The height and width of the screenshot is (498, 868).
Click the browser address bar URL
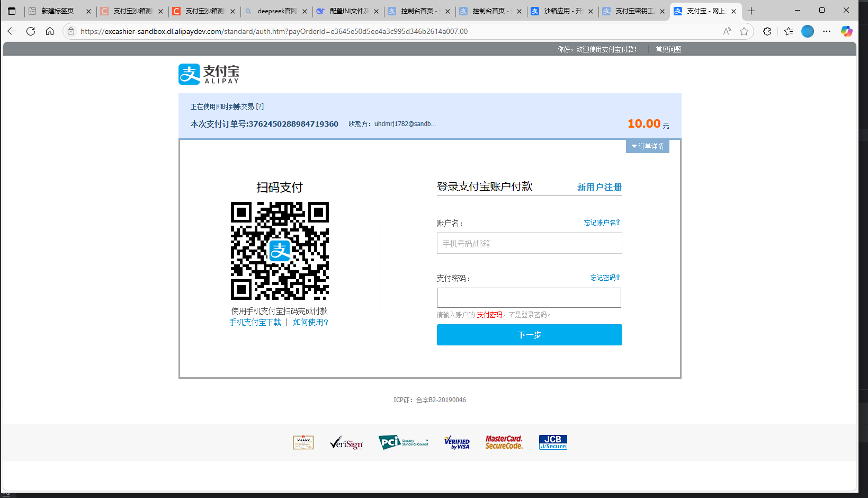(x=274, y=31)
